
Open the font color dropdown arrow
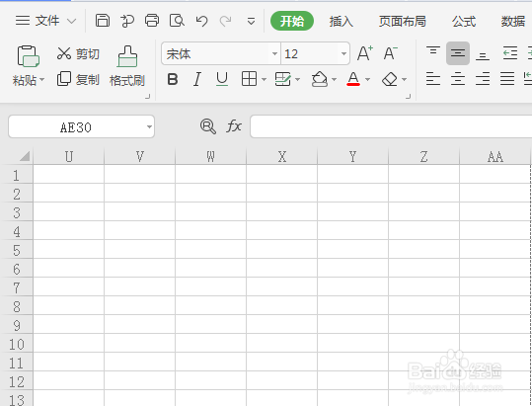coord(368,80)
